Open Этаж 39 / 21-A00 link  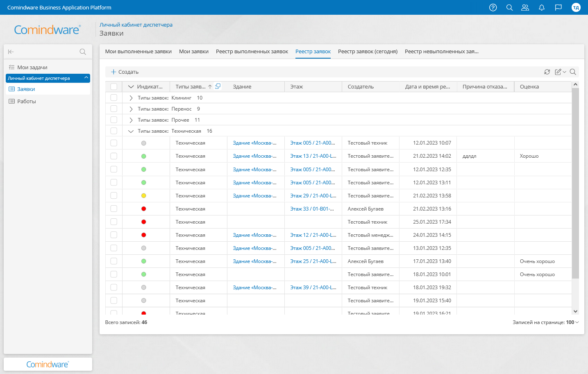pyautogui.click(x=313, y=287)
